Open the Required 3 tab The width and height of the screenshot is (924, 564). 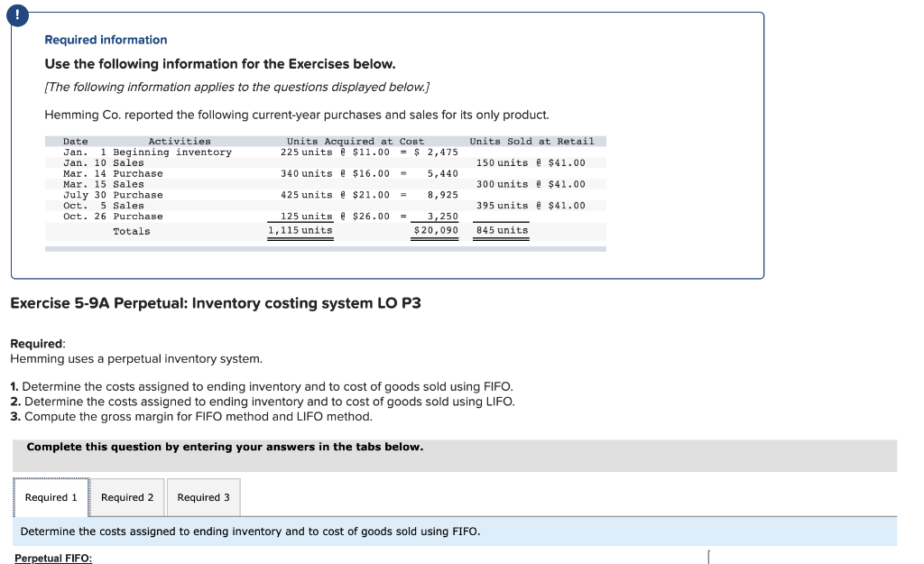(202, 497)
